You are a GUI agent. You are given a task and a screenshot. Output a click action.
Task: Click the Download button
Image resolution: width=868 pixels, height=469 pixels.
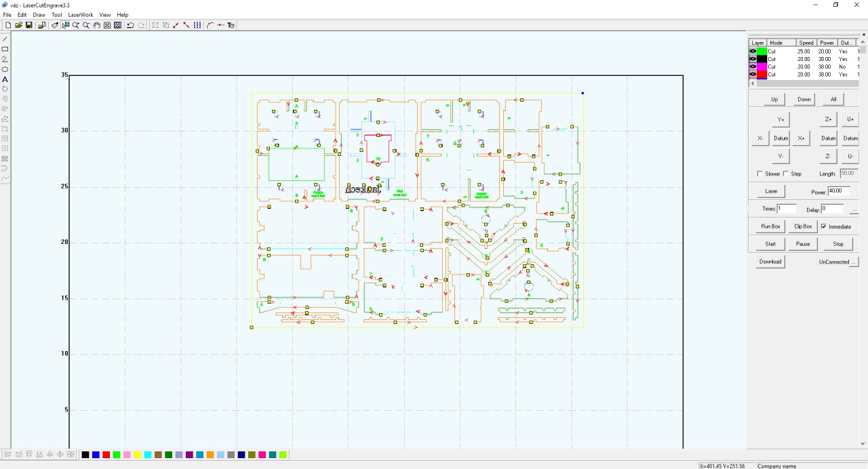770,262
